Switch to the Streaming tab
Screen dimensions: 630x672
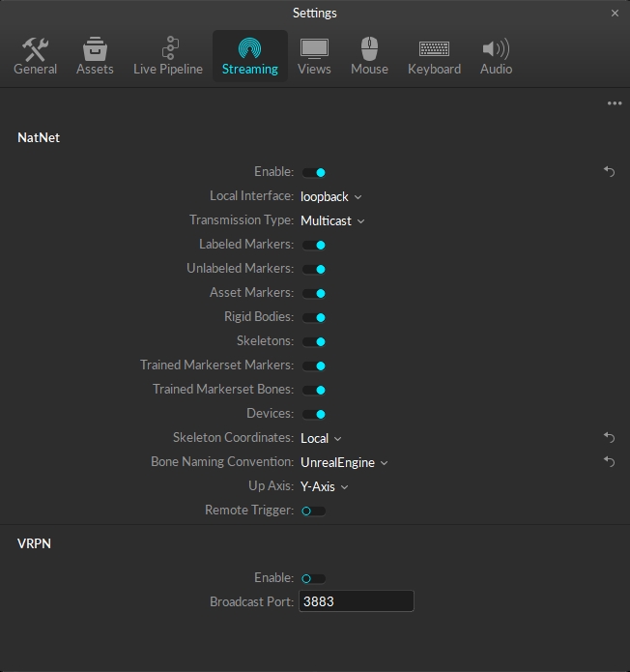(249, 56)
